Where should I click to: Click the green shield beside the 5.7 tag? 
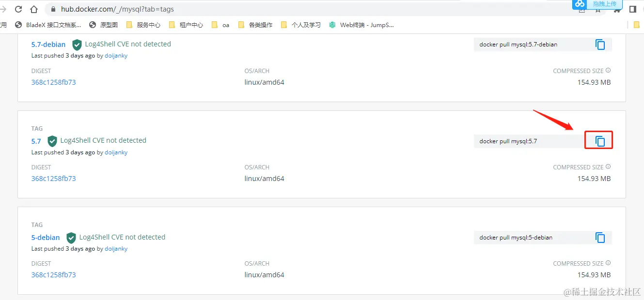tap(52, 141)
